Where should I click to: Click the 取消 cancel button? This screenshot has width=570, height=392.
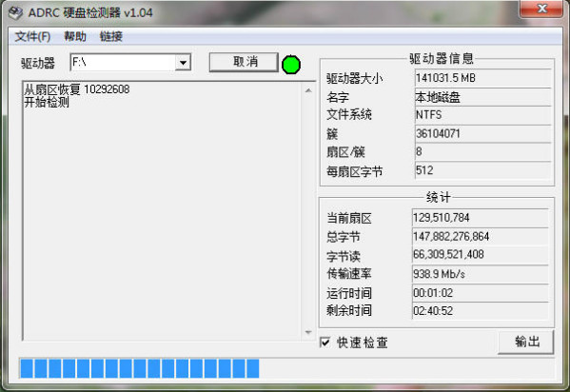244,62
